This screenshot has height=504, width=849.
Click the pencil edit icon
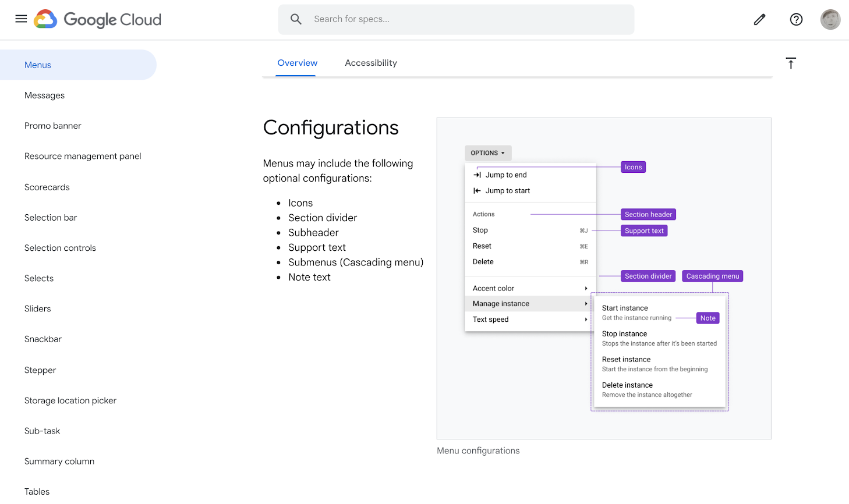point(759,19)
